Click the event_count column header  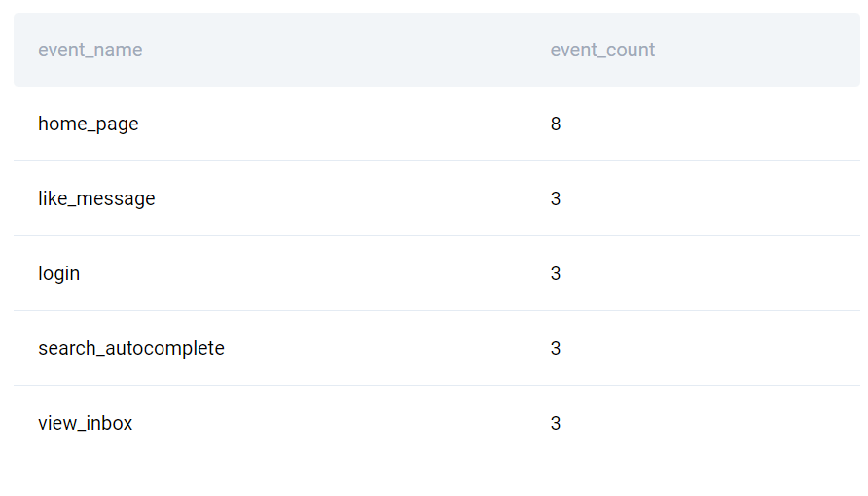click(x=602, y=50)
